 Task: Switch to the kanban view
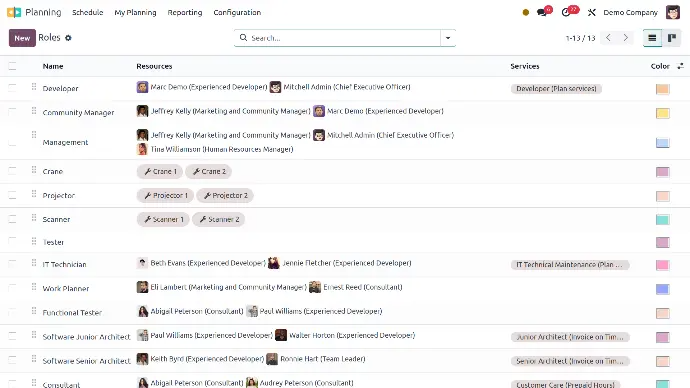pyautogui.click(x=672, y=38)
